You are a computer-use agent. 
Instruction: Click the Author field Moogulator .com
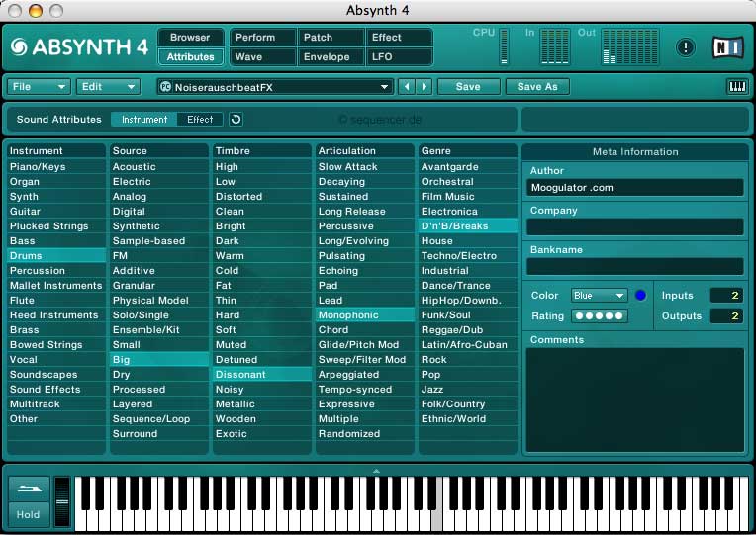point(635,188)
